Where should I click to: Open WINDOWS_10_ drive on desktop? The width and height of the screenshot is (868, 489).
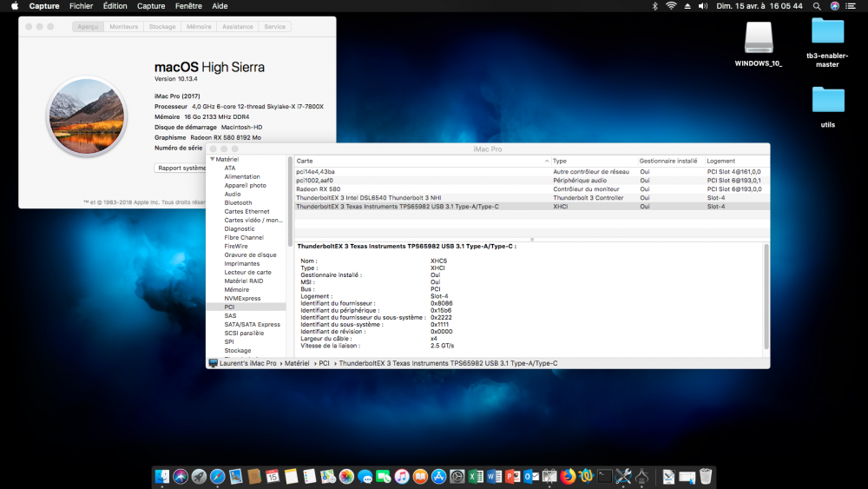[x=759, y=44]
